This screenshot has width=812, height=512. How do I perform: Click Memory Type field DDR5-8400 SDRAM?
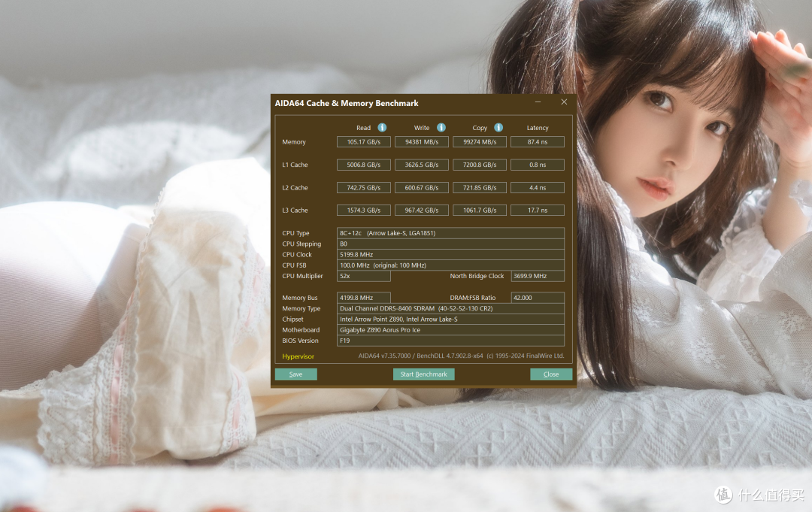click(x=450, y=308)
